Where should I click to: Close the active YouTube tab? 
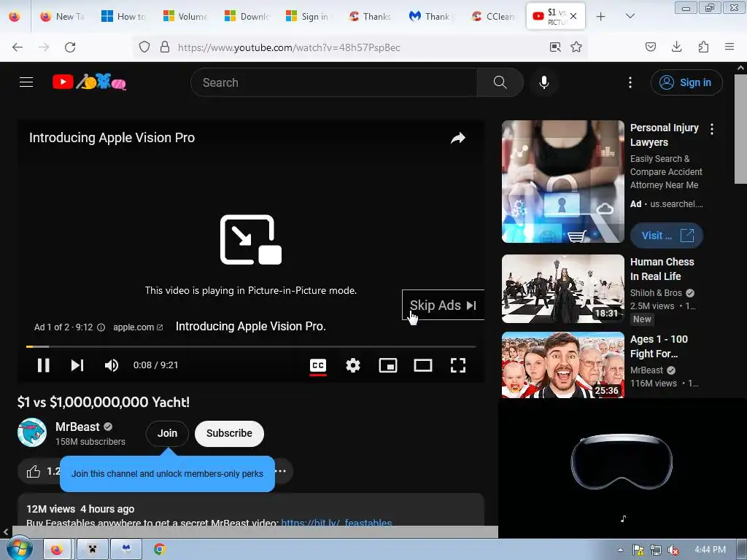pos(573,16)
